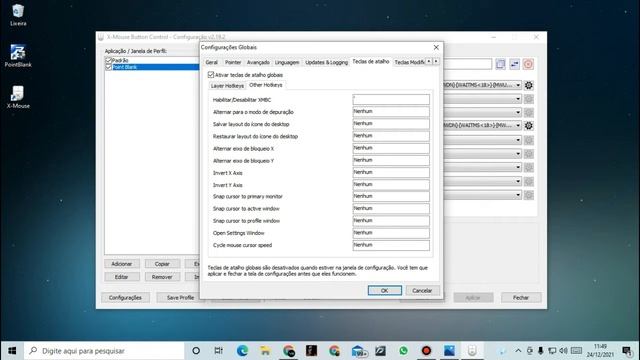This screenshot has height=360, width=640.
Task: Click the swap layer arrows icon
Action: (x=514, y=64)
